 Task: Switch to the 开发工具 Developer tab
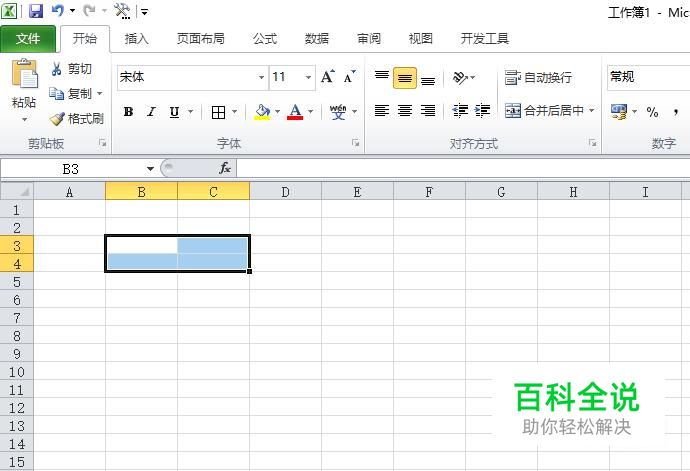(x=484, y=39)
